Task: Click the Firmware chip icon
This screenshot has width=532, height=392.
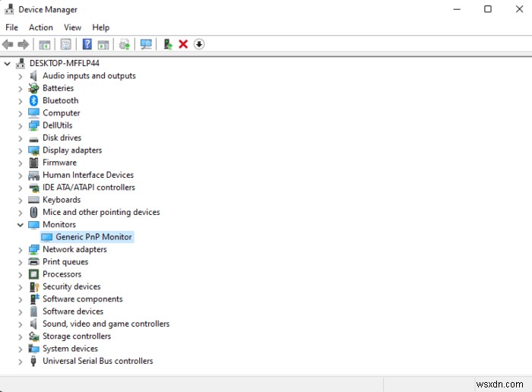Action: 33,163
